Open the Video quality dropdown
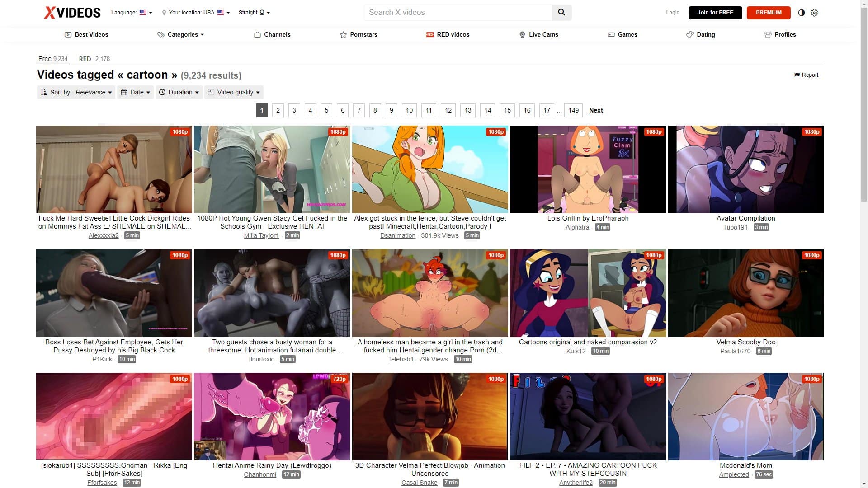 coord(233,92)
